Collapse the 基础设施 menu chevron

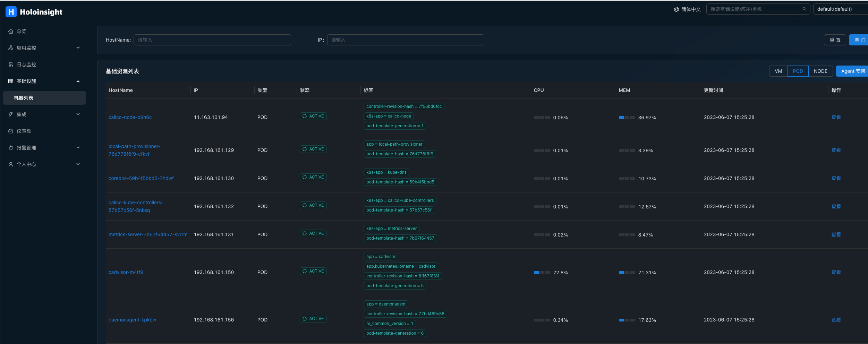[x=78, y=81]
